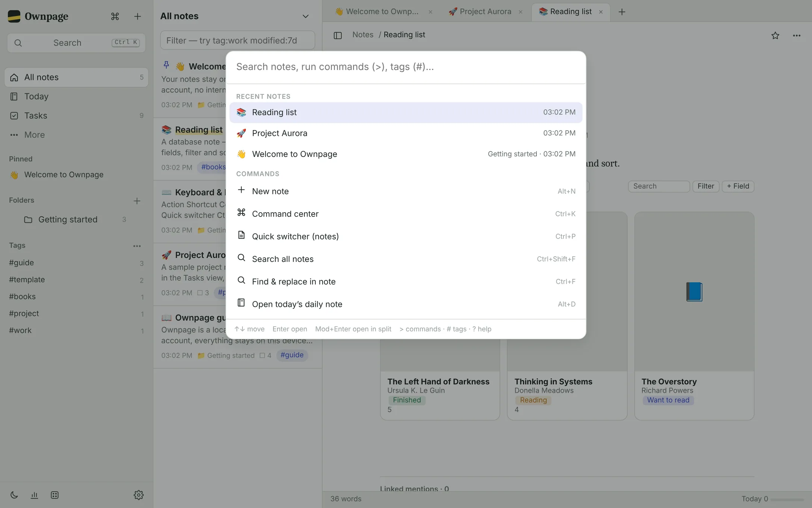Image resolution: width=812 pixels, height=508 pixels.
Task: Run Open today's daily note command
Action: [406, 304]
